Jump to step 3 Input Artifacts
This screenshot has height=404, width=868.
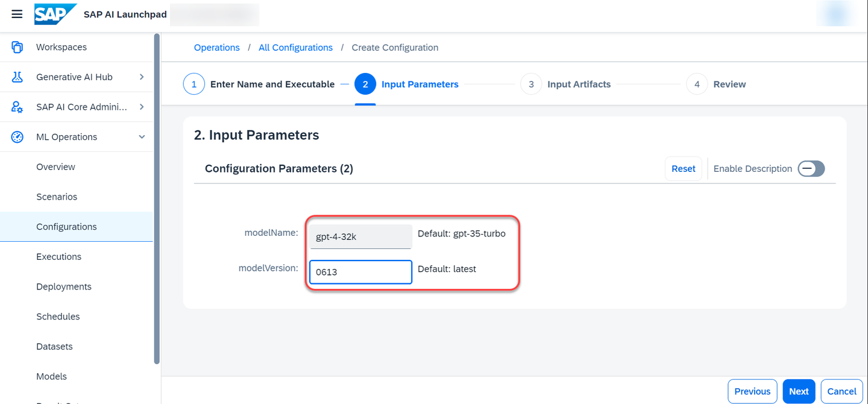tap(565, 84)
